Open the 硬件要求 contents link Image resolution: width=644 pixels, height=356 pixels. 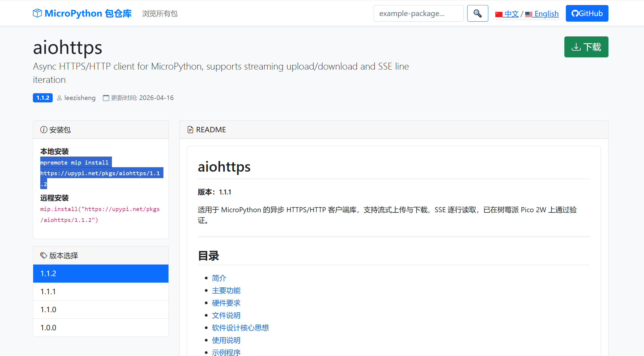[x=226, y=303]
